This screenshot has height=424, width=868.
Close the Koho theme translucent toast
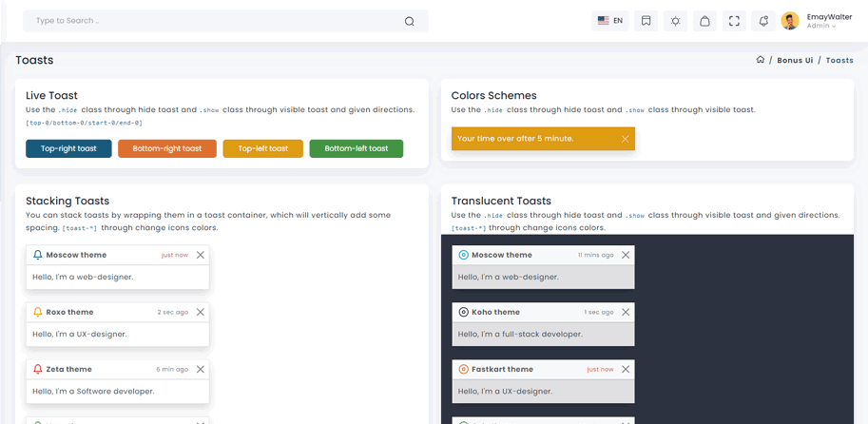coord(625,312)
